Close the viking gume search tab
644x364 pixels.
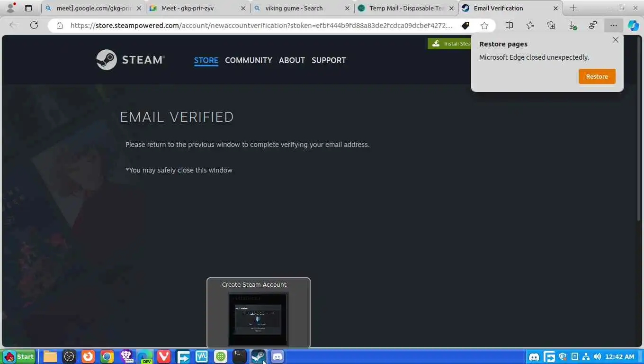point(347,8)
